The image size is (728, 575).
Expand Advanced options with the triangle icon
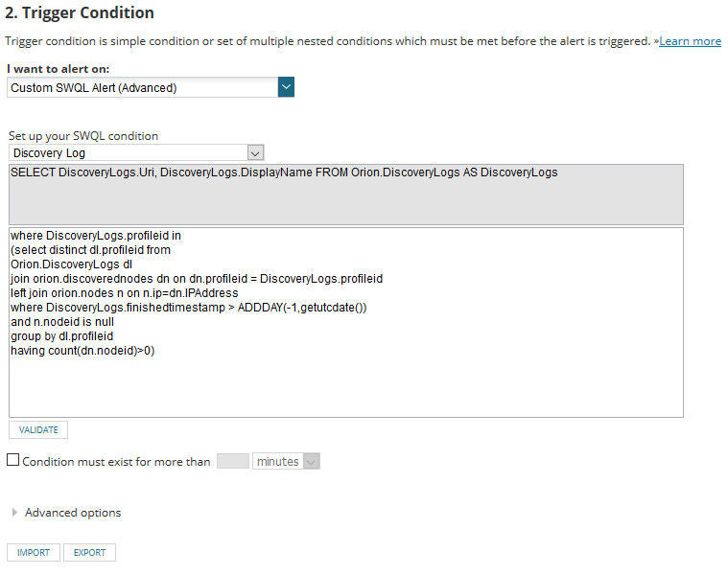coord(14,513)
